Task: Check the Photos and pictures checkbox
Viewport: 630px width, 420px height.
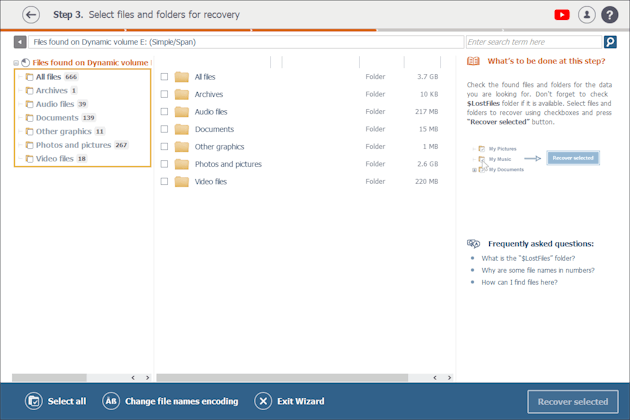Action: point(164,164)
